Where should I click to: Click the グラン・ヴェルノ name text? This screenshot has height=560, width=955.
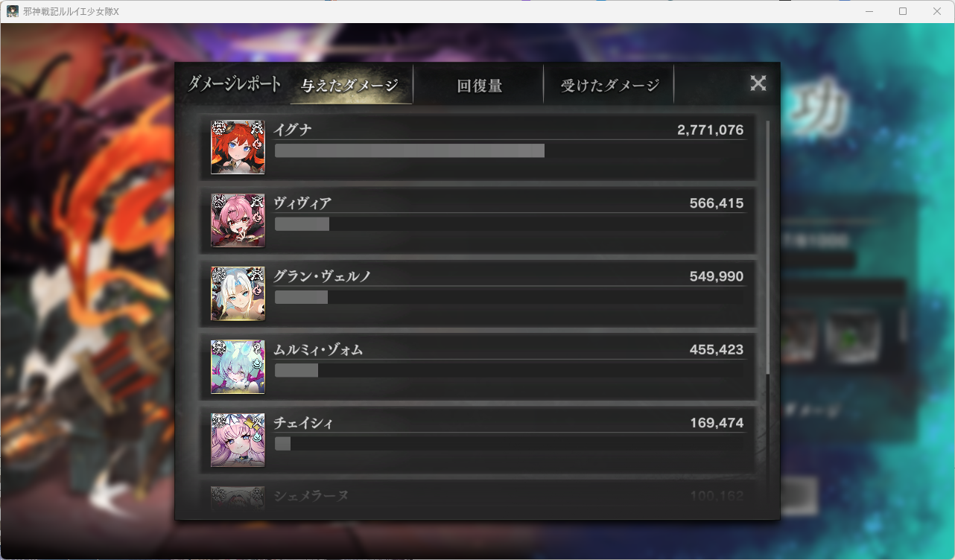pyautogui.click(x=322, y=276)
